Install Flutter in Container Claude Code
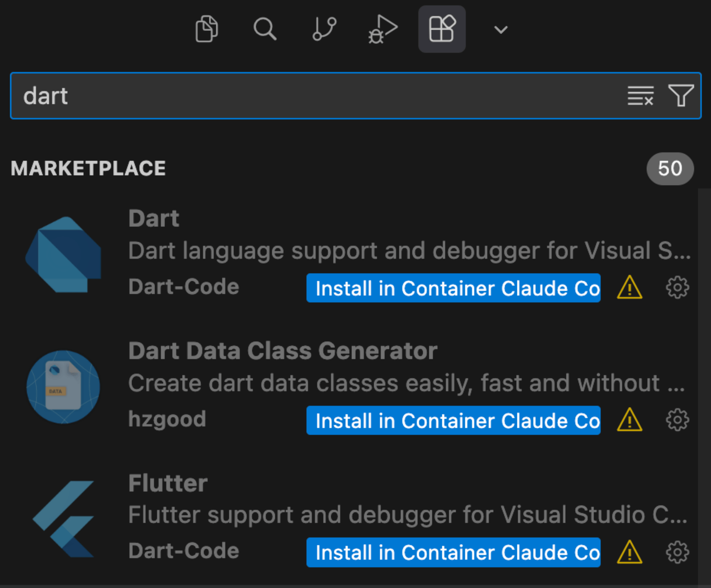 tap(453, 552)
